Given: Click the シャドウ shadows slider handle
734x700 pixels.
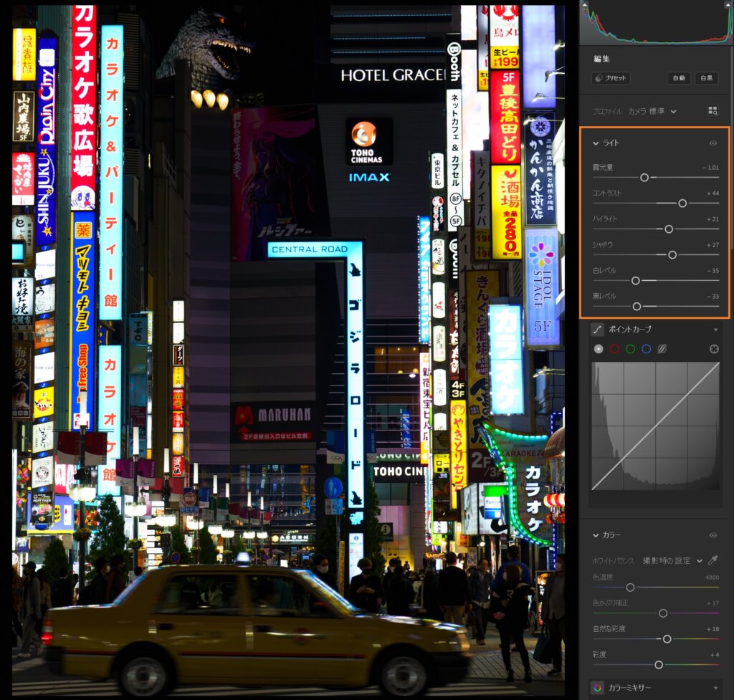Looking at the screenshot, I should pos(672,255).
